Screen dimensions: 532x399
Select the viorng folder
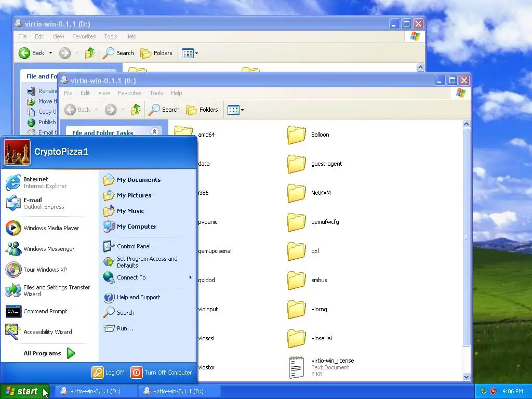(x=307, y=310)
